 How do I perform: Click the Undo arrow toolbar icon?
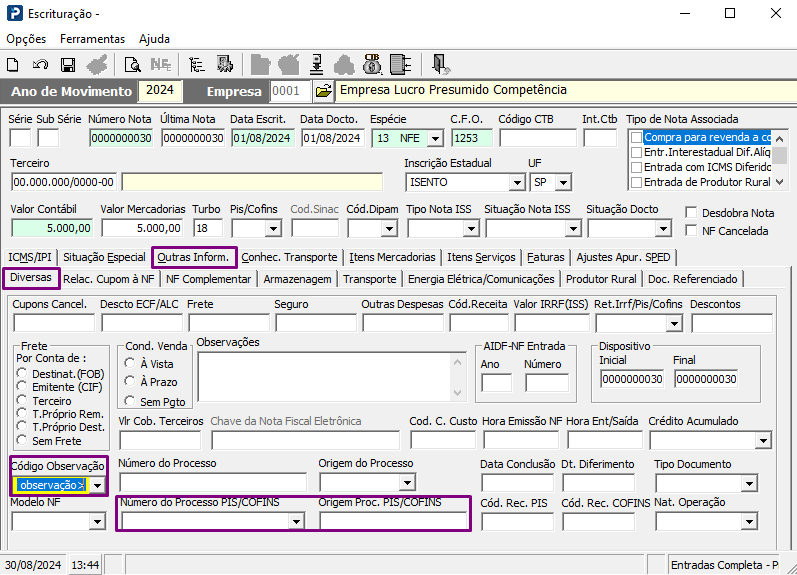coord(40,65)
